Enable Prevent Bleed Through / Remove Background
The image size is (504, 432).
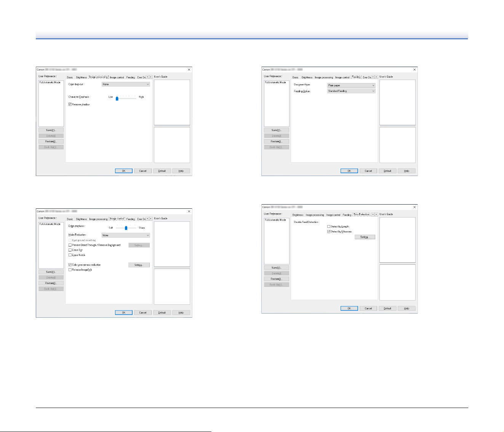70,245
